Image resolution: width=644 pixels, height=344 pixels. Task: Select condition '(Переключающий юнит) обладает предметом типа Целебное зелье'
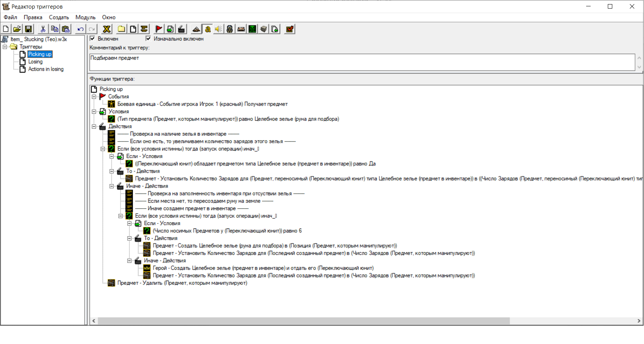pyautogui.click(x=255, y=164)
